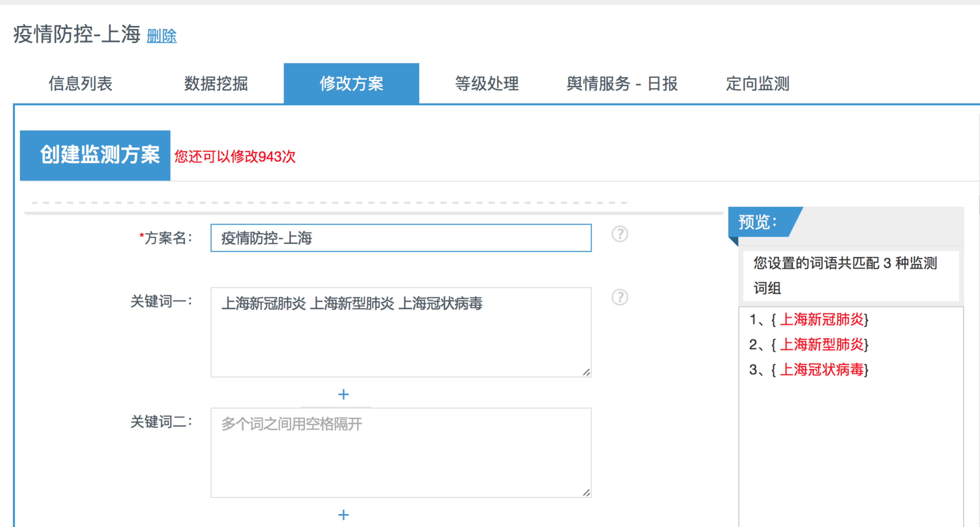Image resolution: width=980 pixels, height=527 pixels.
Task: Click inside the 关键词一 textarea
Action: [x=401, y=332]
